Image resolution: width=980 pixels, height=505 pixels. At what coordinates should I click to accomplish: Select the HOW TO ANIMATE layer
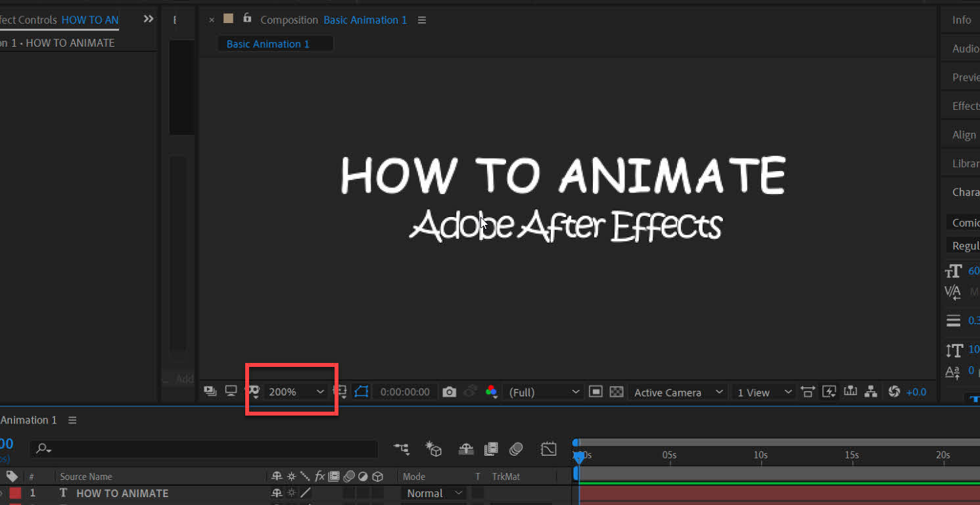click(x=122, y=493)
